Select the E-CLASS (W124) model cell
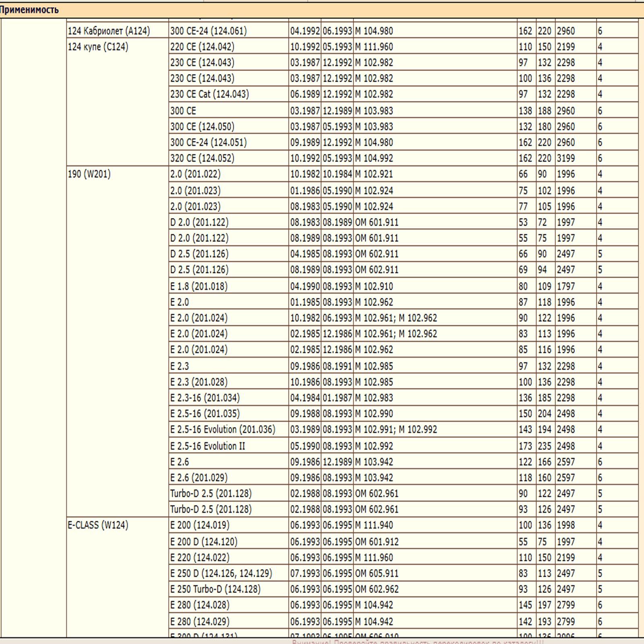 (x=118, y=577)
